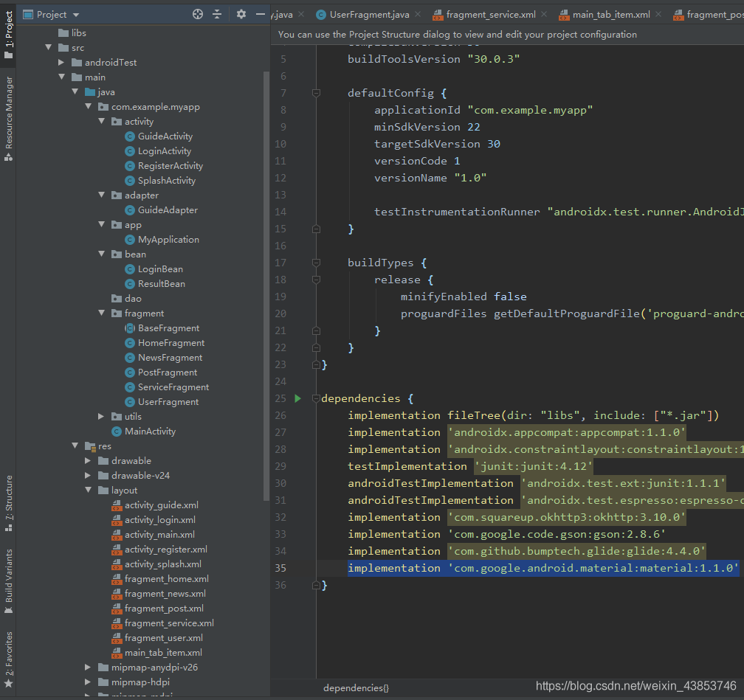Collapse the com.example.myapp package

pos(89,106)
